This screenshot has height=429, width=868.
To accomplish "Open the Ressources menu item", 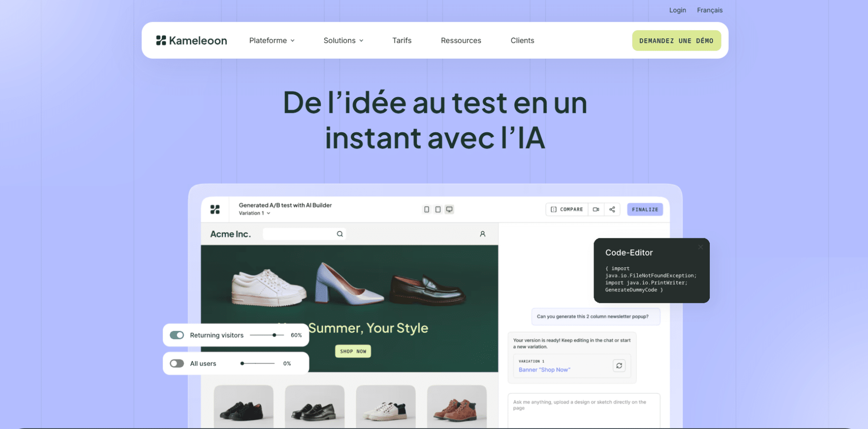I will click(x=461, y=41).
